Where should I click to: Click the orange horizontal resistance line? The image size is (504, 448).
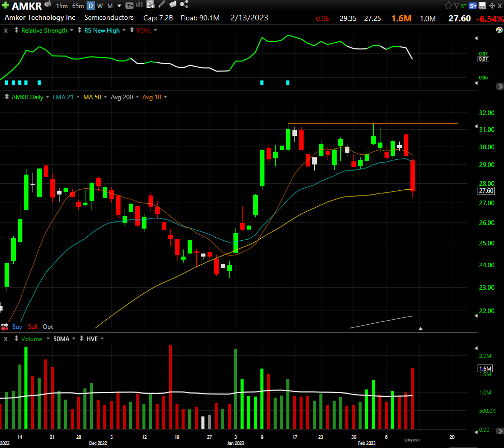[x=373, y=123]
